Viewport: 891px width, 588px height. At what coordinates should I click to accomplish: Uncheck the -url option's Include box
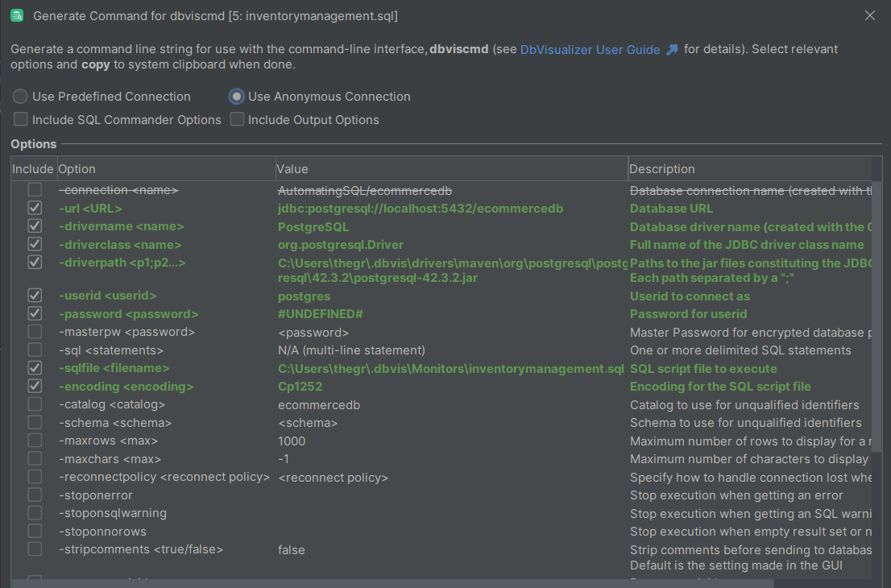35,207
